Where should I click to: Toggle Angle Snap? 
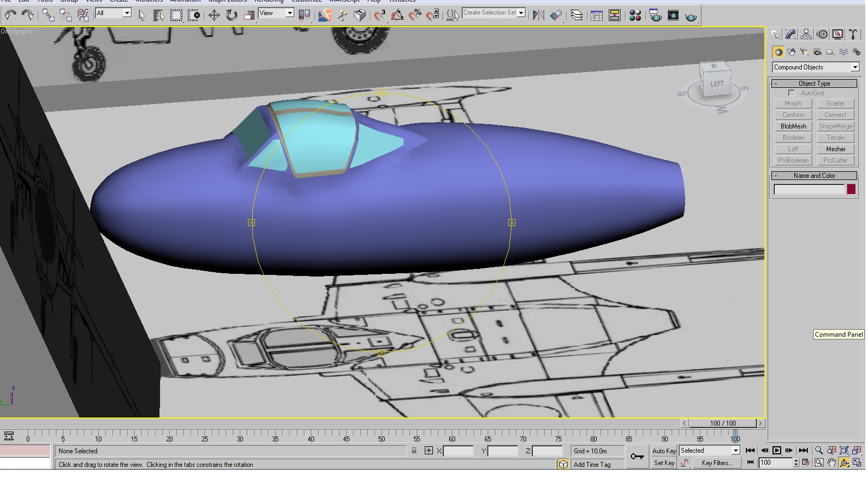397,15
